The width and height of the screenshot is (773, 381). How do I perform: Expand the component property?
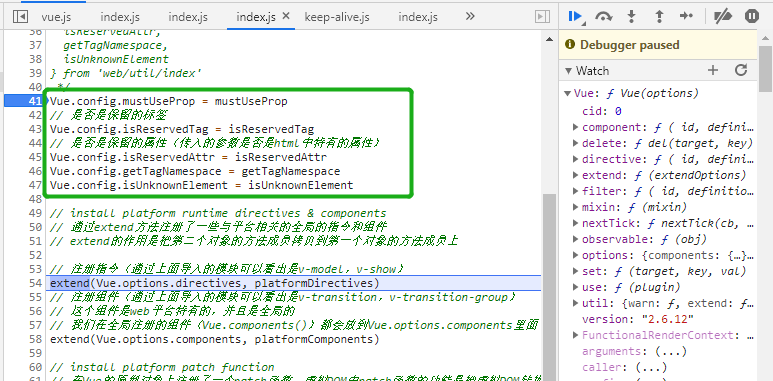(x=575, y=127)
